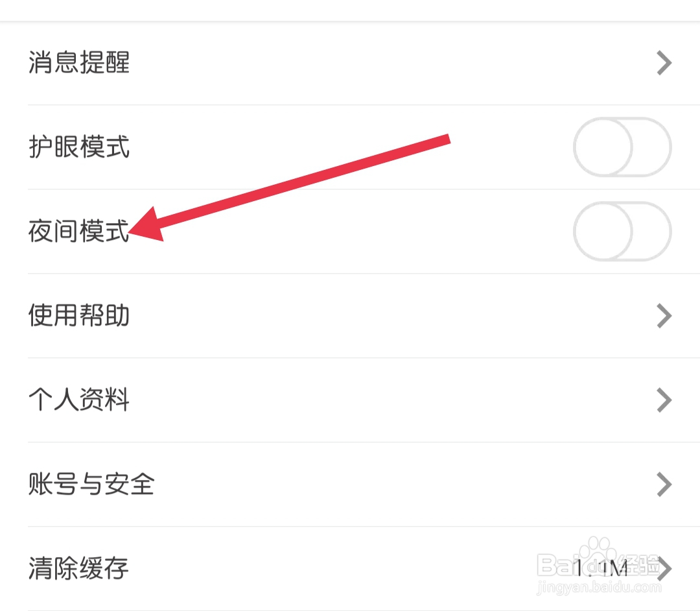Tap the 夜间模式 label text
Image resolution: width=700 pixels, height=611 pixels.
[x=79, y=231]
